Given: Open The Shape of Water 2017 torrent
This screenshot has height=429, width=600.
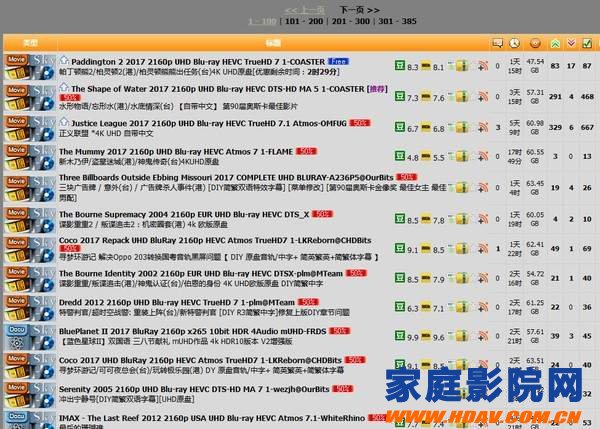Looking at the screenshot, I should (218, 89).
